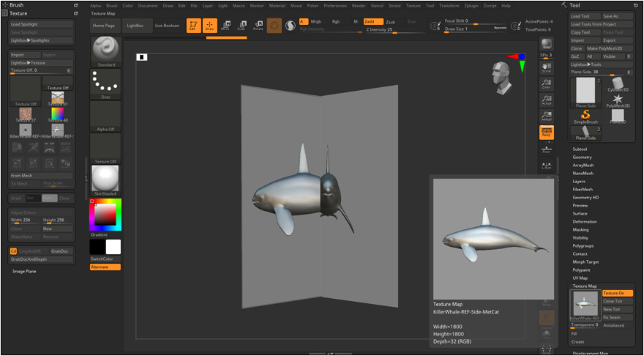Expand the Image Plane section
This screenshot has width=644, height=356.
coord(24,271)
